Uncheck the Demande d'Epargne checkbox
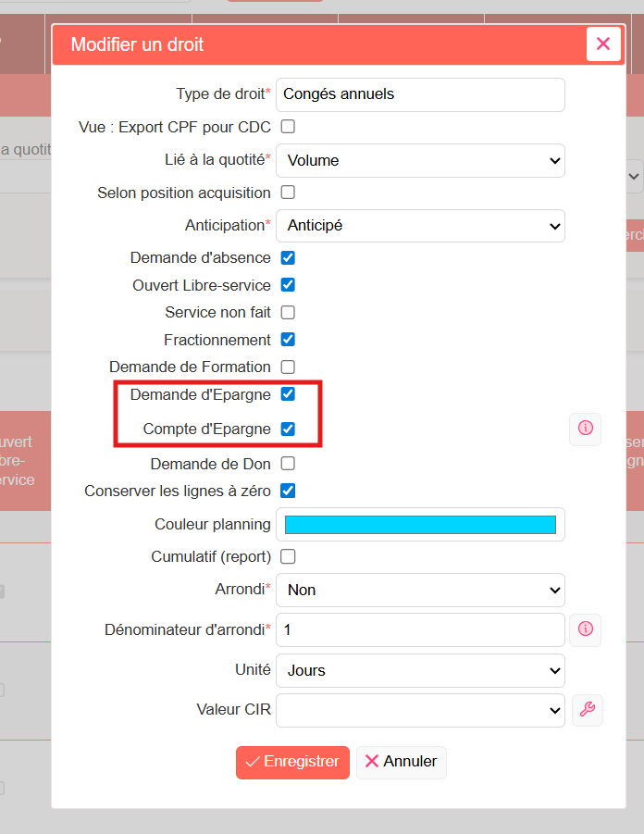 pyautogui.click(x=288, y=394)
